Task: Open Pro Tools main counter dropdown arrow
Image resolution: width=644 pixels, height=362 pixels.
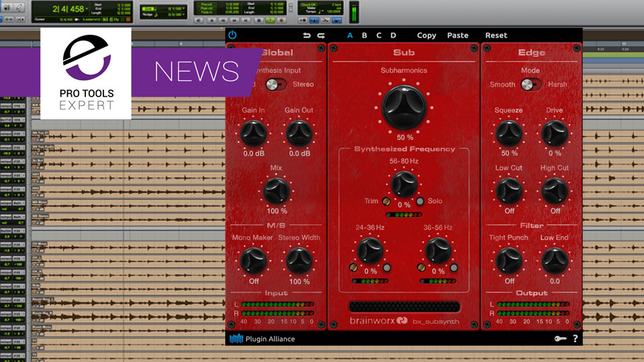Action: tap(87, 9)
